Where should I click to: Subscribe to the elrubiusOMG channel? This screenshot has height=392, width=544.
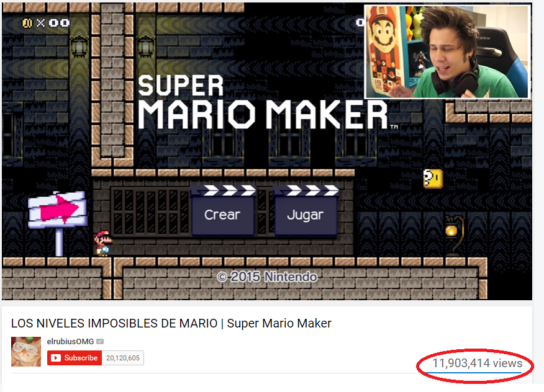(x=75, y=358)
